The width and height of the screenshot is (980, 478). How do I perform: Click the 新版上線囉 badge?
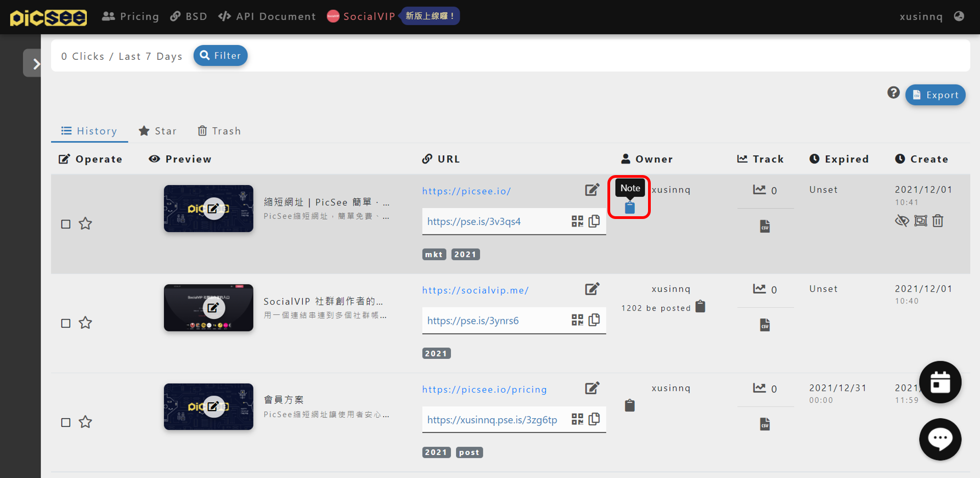tap(430, 16)
